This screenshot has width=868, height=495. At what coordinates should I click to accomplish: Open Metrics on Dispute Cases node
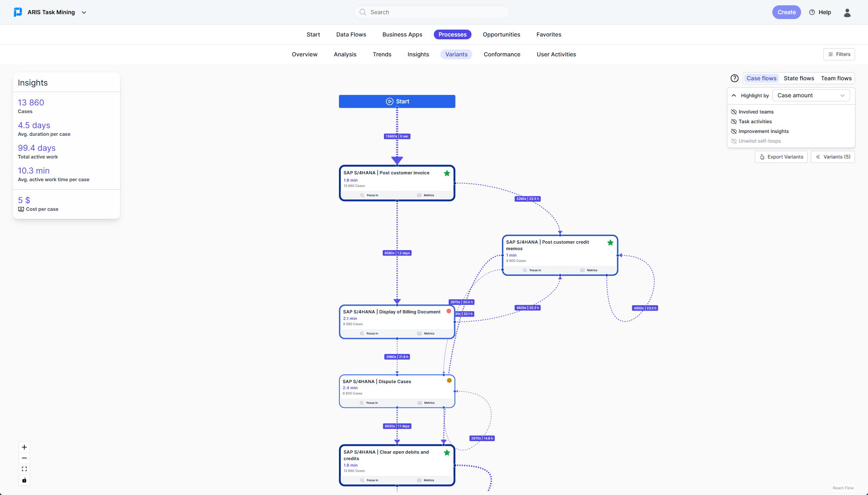[426, 403]
